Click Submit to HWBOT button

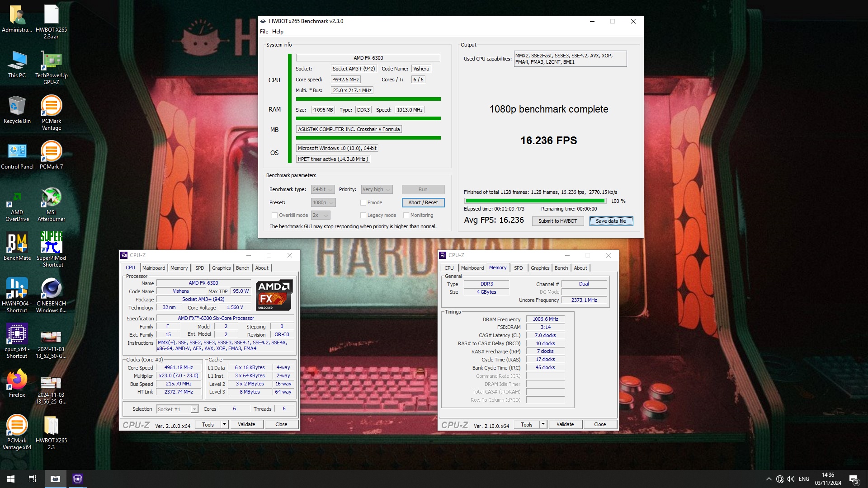pyautogui.click(x=557, y=221)
